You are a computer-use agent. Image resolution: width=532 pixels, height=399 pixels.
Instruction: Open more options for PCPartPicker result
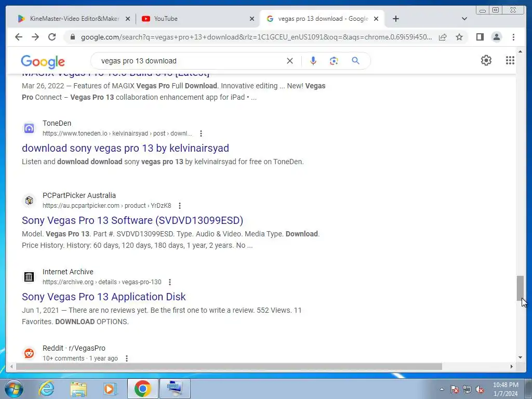pyautogui.click(x=180, y=206)
